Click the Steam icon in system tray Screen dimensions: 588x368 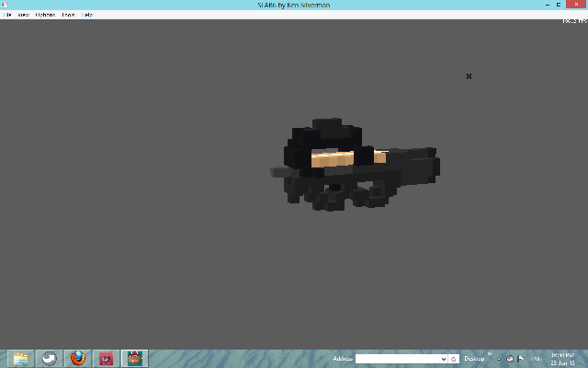(x=510, y=359)
